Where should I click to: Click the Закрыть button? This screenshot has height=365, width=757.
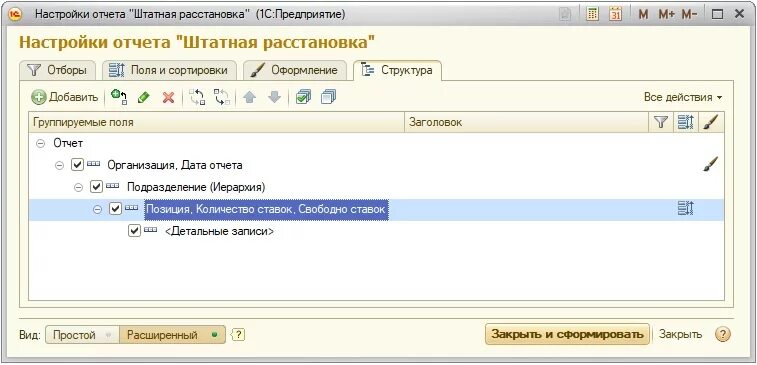pos(681,334)
